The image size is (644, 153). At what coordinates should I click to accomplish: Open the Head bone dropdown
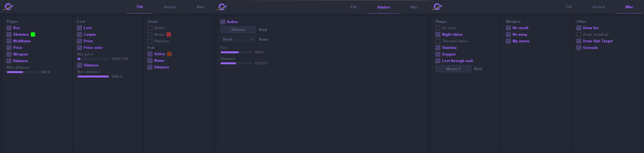point(238,39)
